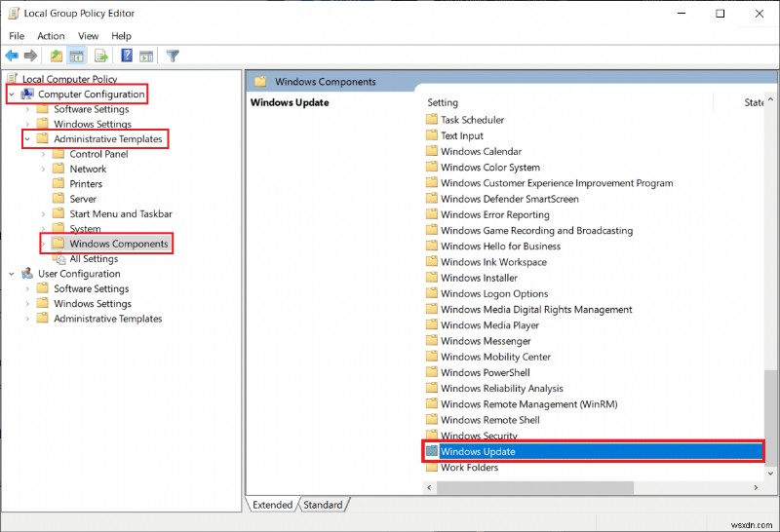Select Text Input in the list
Screen dimensions: 780x532
pyautogui.click(x=461, y=135)
